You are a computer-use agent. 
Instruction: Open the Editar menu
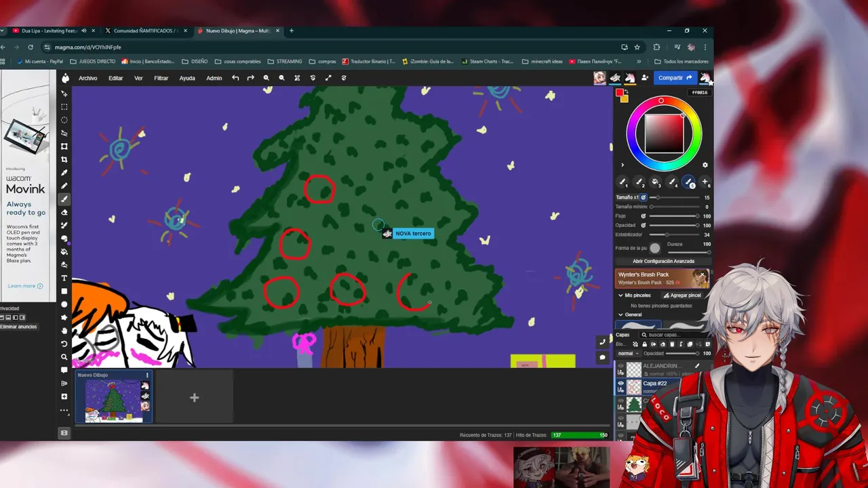(x=116, y=78)
